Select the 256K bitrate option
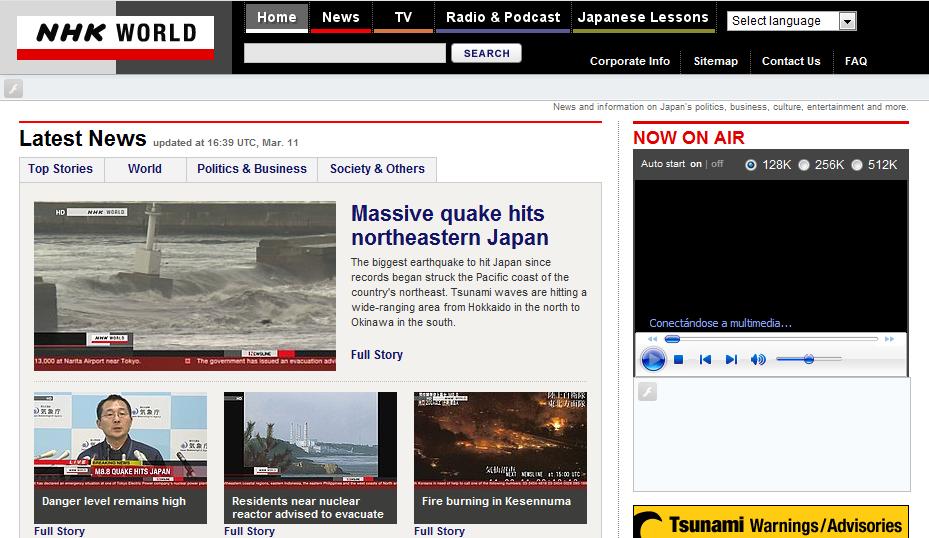 [804, 165]
